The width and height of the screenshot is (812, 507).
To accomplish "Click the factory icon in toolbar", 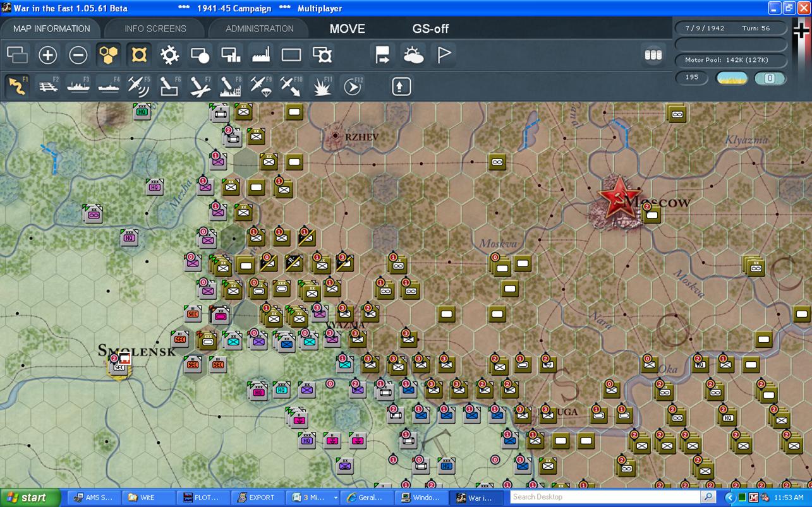I will (x=261, y=56).
